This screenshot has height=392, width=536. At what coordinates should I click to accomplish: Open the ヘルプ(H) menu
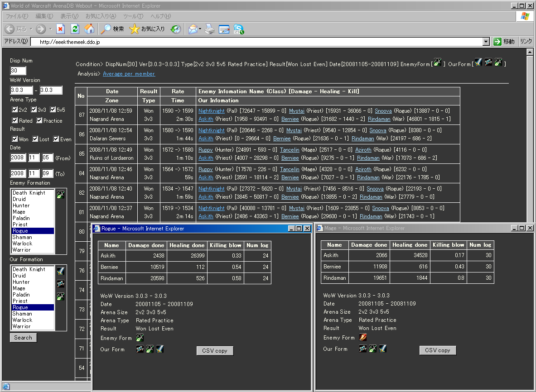pos(161,16)
